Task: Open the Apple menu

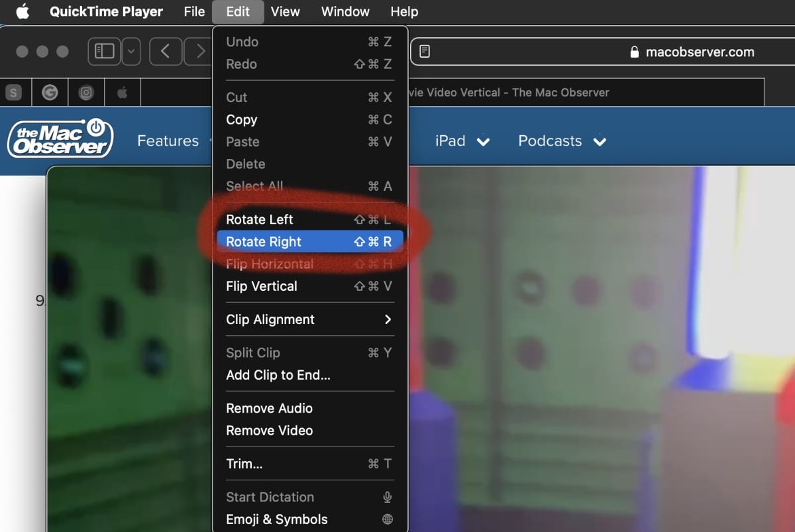Action: point(23,12)
